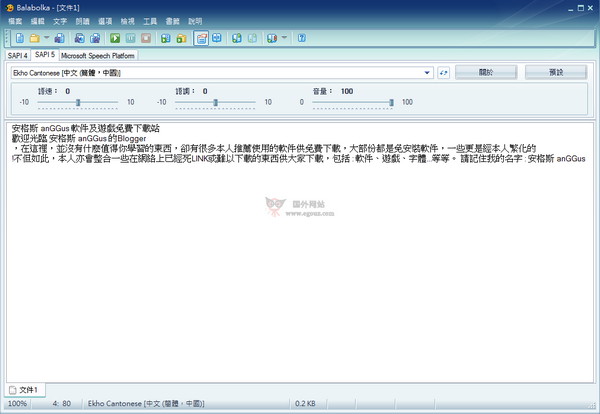
Task: Click the Save audio file icon
Action: [80, 38]
